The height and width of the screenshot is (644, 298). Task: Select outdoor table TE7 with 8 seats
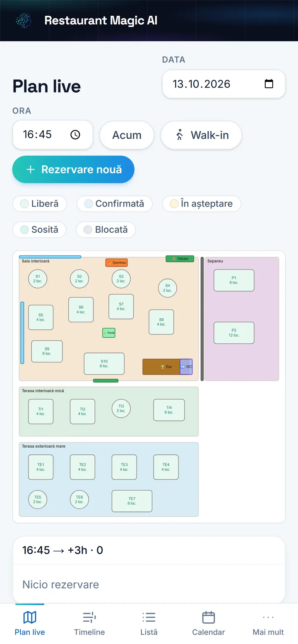pyautogui.click(x=132, y=501)
